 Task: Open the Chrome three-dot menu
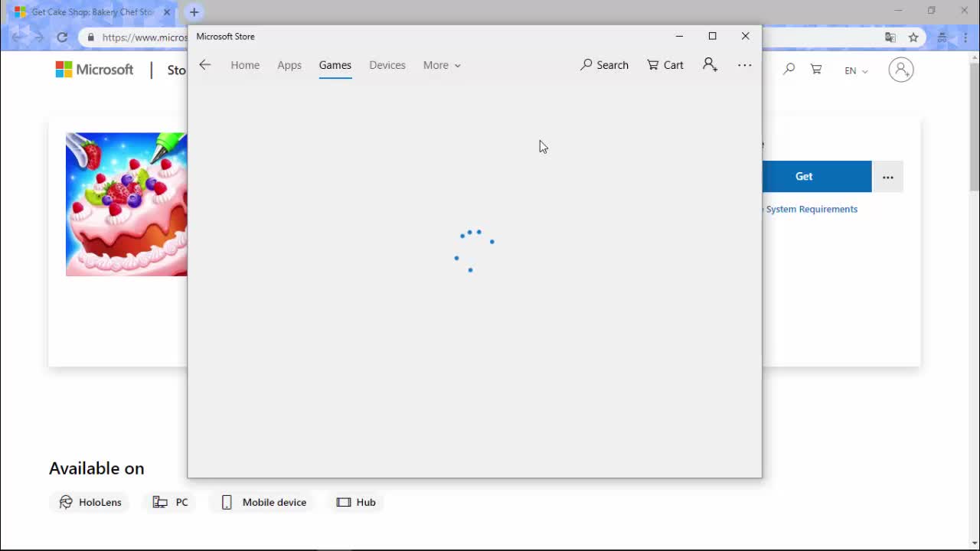coord(965,37)
